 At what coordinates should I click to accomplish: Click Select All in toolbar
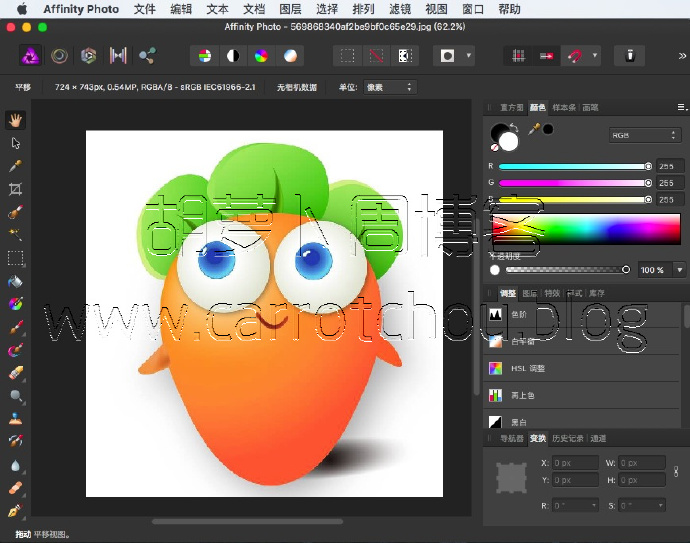(x=347, y=56)
